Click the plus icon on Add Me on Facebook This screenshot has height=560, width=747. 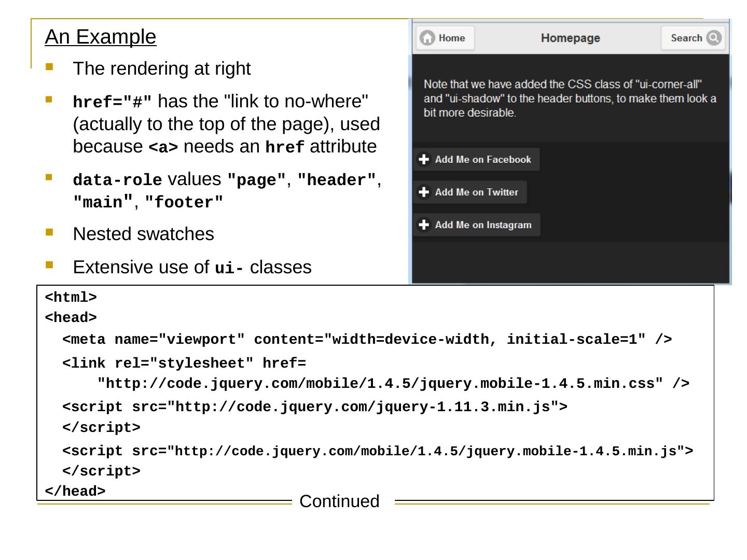pyautogui.click(x=424, y=159)
